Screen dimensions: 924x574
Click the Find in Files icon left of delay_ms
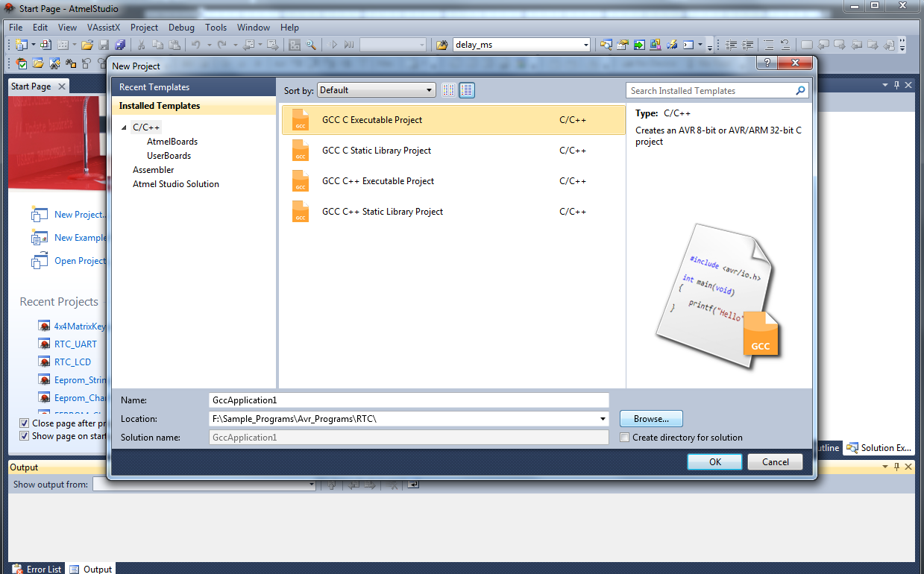(x=441, y=45)
